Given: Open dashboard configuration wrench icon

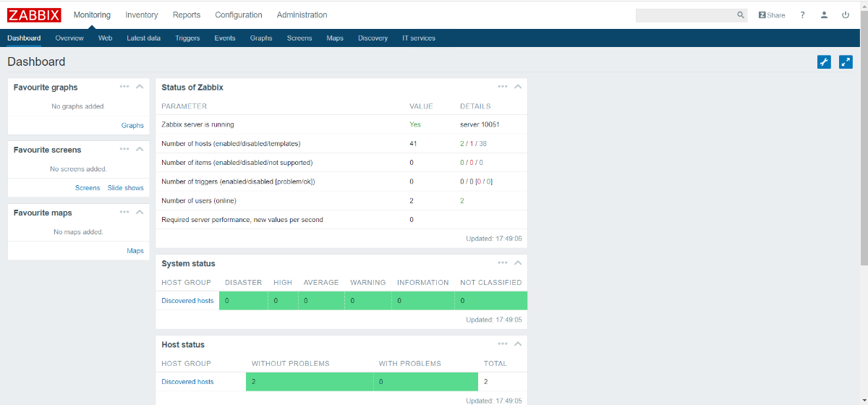Looking at the screenshot, I should point(824,62).
